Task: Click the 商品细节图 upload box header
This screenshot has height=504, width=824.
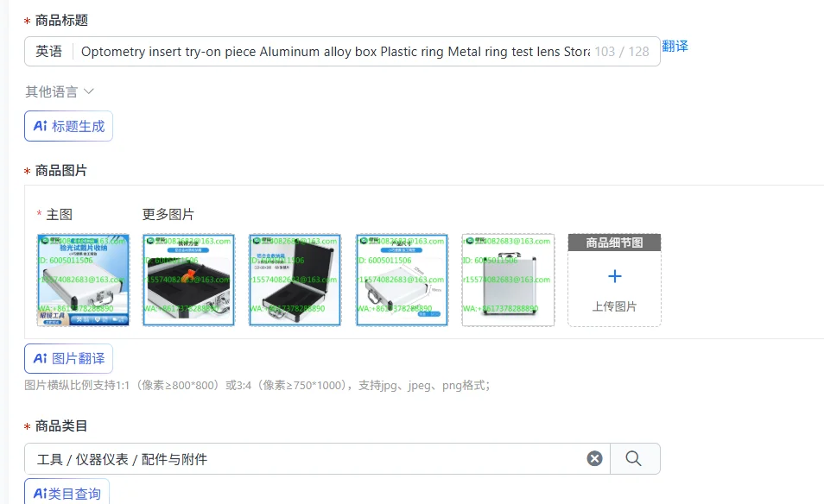Action: coord(614,243)
